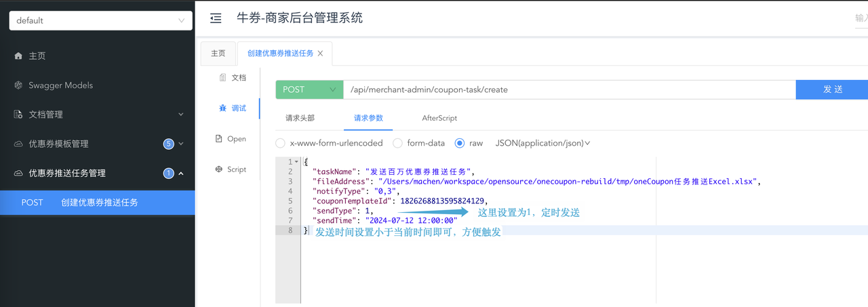Click the Script code icon
Viewport: 868px width, 307px height.
click(219, 169)
